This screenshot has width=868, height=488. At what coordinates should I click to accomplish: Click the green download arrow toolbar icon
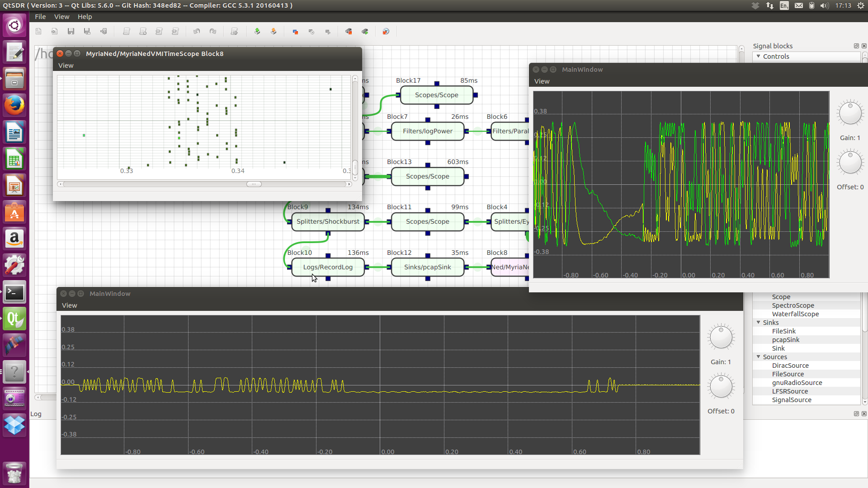click(257, 32)
